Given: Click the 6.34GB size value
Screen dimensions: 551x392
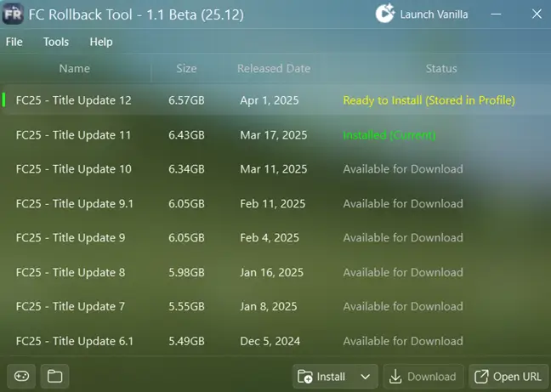Looking at the screenshot, I should [x=186, y=169].
